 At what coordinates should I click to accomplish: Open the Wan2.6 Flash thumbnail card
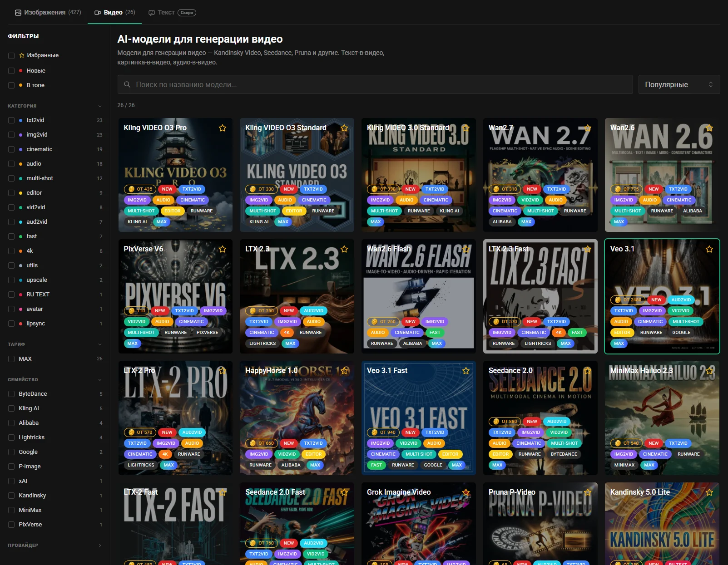click(x=419, y=296)
